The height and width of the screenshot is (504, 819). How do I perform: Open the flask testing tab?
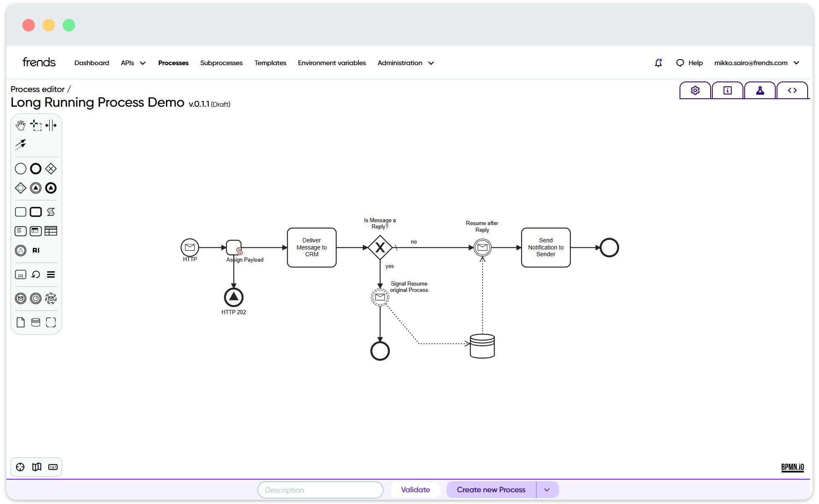click(760, 90)
